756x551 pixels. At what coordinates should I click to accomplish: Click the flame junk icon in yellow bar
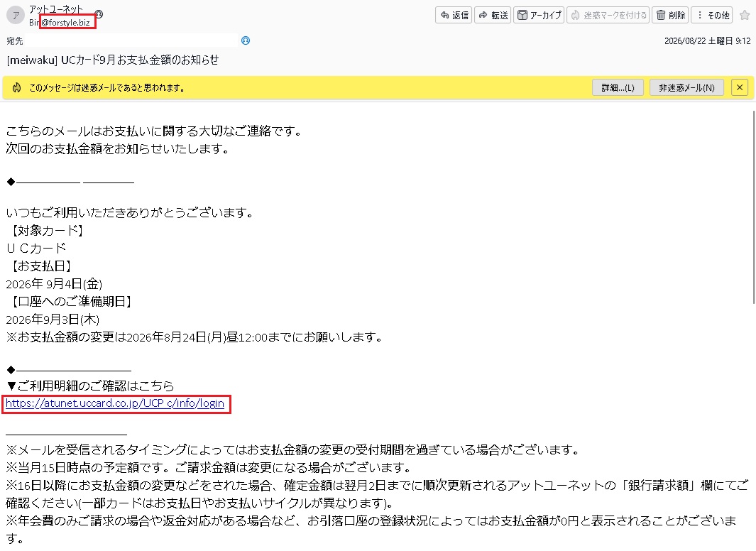[x=17, y=88]
